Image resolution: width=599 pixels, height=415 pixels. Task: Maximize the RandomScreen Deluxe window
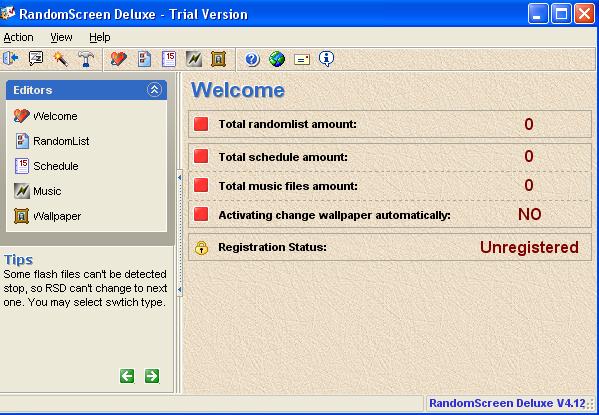[x=561, y=14]
